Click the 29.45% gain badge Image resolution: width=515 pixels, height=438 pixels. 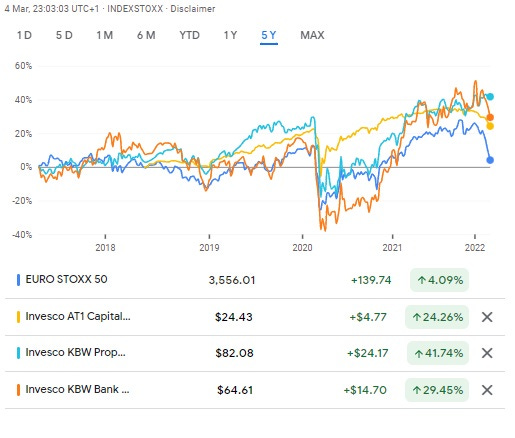(437, 390)
